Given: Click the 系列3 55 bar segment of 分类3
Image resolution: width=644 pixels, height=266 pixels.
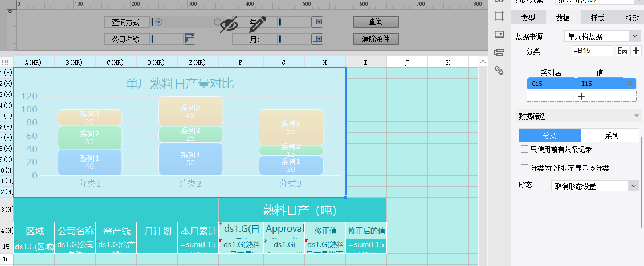Looking at the screenshot, I should (291, 128).
